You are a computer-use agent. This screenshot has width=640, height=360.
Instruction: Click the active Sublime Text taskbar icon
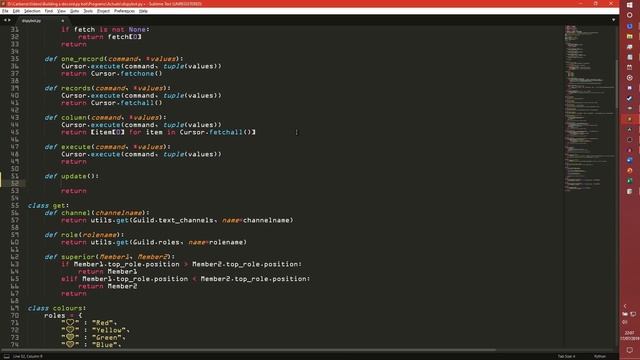(630, 119)
